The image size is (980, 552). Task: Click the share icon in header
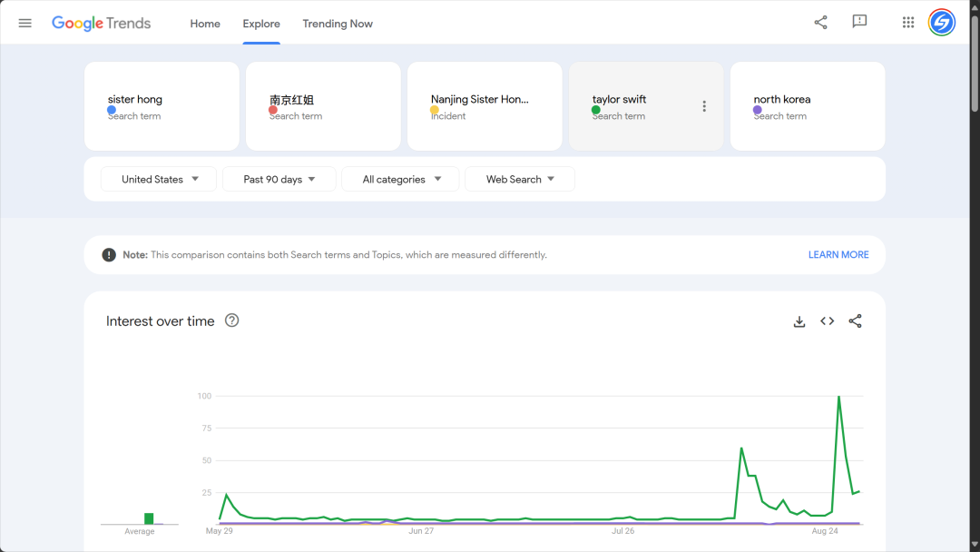click(x=820, y=23)
